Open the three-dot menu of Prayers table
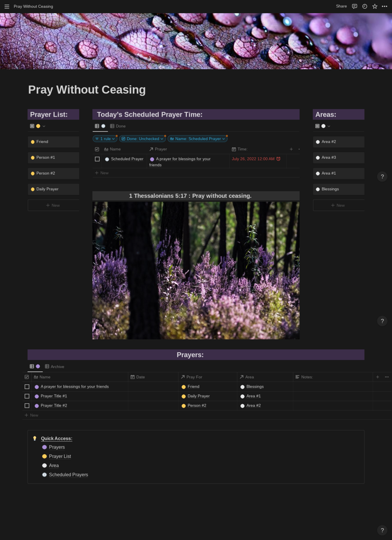Screen dimensions: 392x540 tap(387, 377)
